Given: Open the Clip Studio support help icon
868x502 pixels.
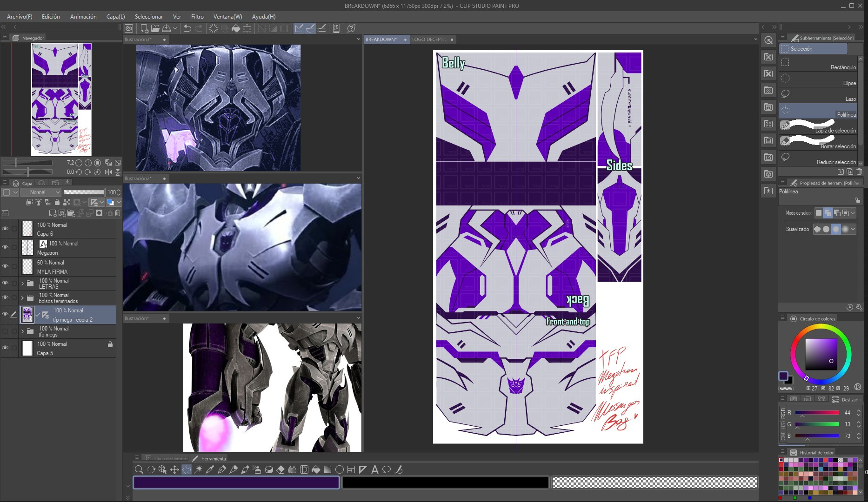Looking at the screenshot, I should tap(351, 28).
